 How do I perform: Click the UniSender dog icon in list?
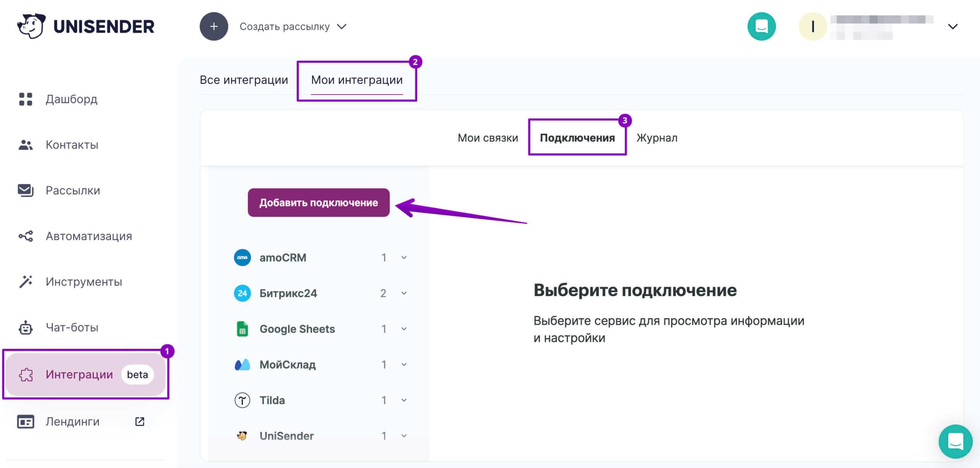[242, 436]
